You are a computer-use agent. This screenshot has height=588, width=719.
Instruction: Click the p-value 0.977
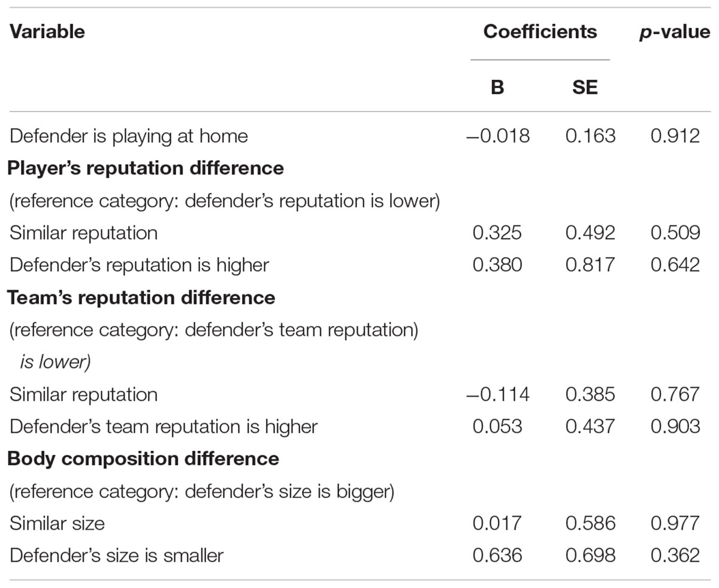[x=675, y=523]
